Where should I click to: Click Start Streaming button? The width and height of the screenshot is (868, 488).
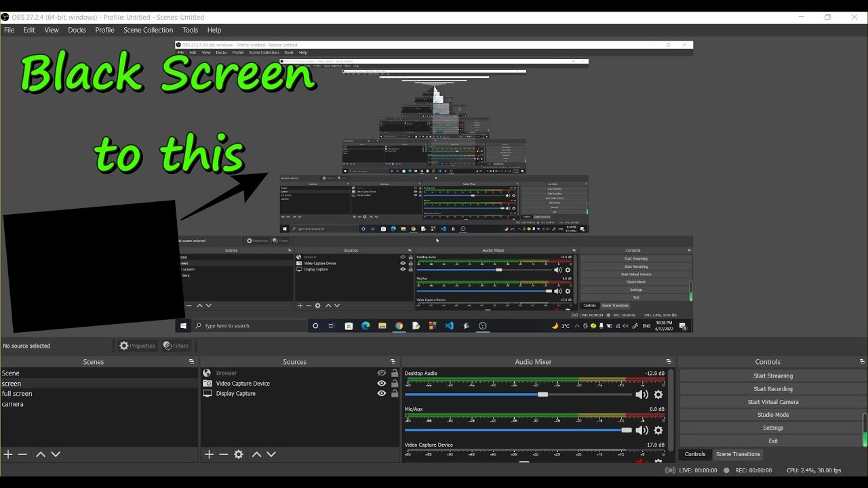coord(773,376)
